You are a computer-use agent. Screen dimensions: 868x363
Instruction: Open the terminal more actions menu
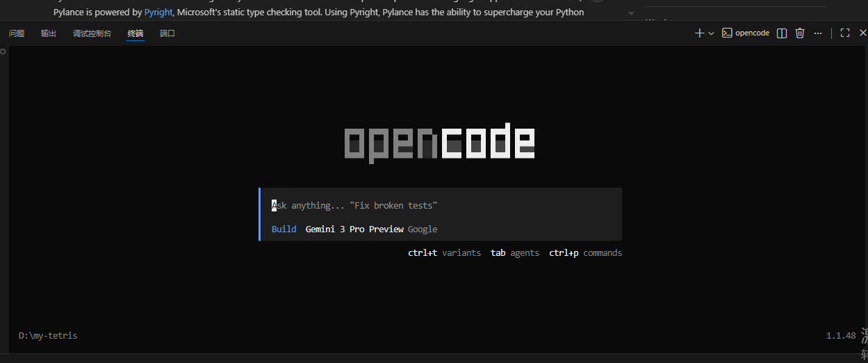[x=818, y=33]
